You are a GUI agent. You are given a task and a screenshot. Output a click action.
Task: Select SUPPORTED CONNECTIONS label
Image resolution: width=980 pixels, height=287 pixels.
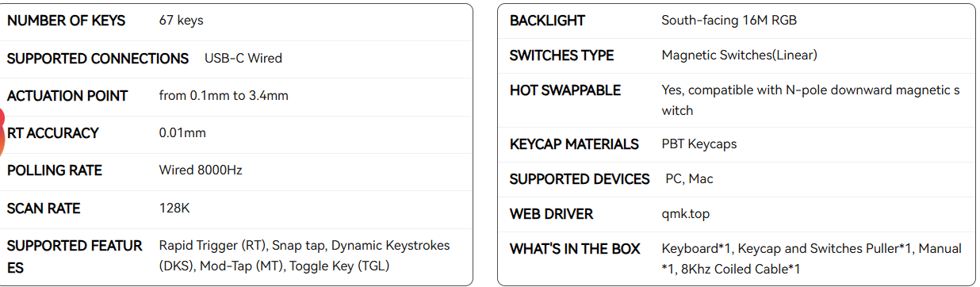click(x=98, y=59)
